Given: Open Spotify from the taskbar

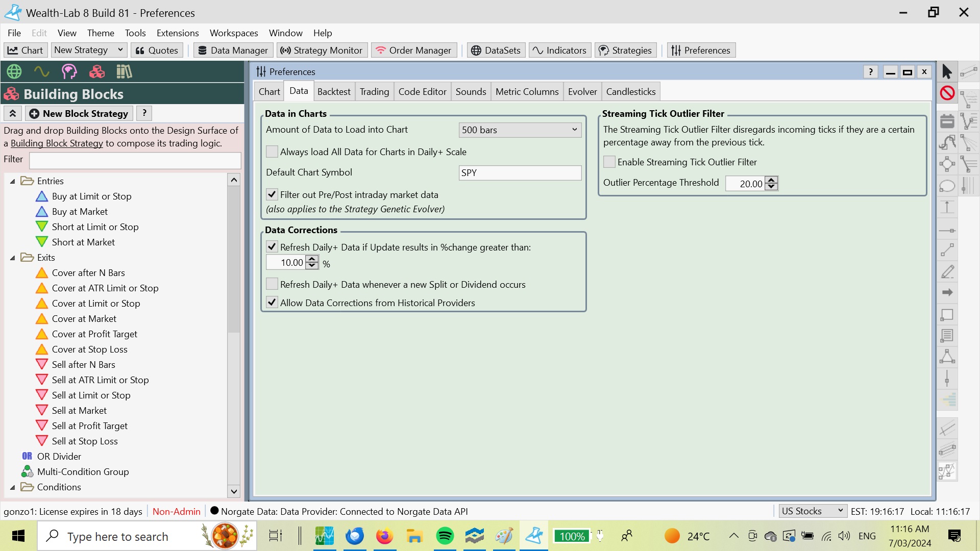Looking at the screenshot, I should (445, 536).
